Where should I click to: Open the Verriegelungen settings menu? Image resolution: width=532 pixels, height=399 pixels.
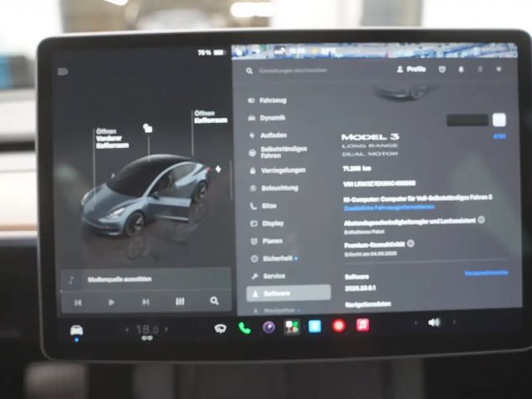click(x=278, y=170)
